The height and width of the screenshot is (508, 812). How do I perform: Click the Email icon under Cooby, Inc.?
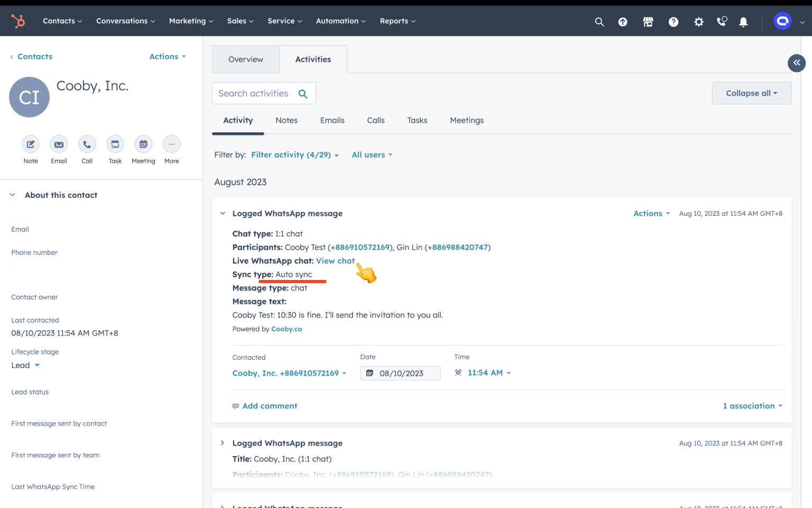[x=59, y=144]
